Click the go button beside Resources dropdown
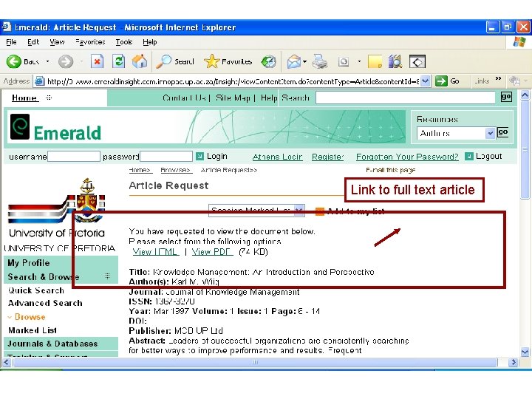The height and width of the screenshot is (399, 532). tap(503, 132)
